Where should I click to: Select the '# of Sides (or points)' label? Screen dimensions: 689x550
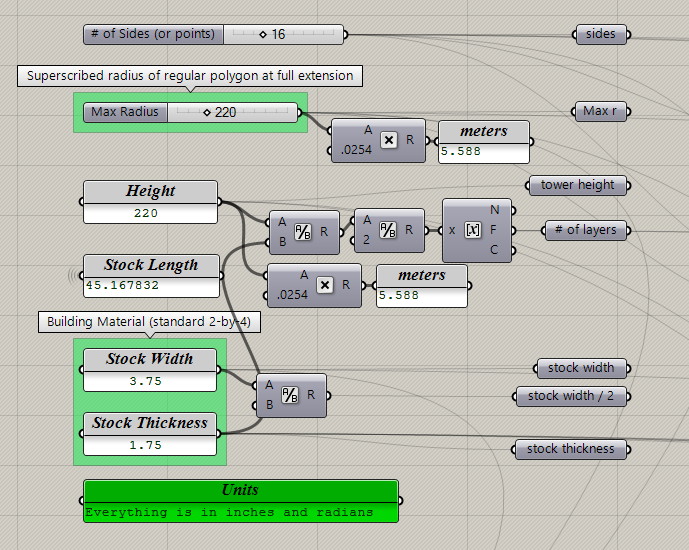(153, 34)
